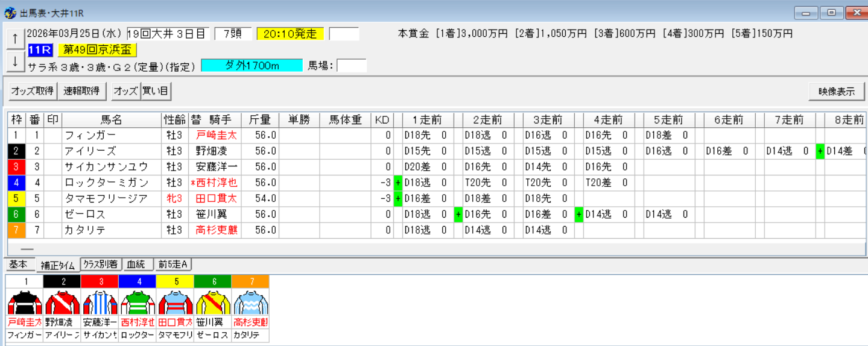Click カタリテ's pale blue silk icon

(250, 302)
